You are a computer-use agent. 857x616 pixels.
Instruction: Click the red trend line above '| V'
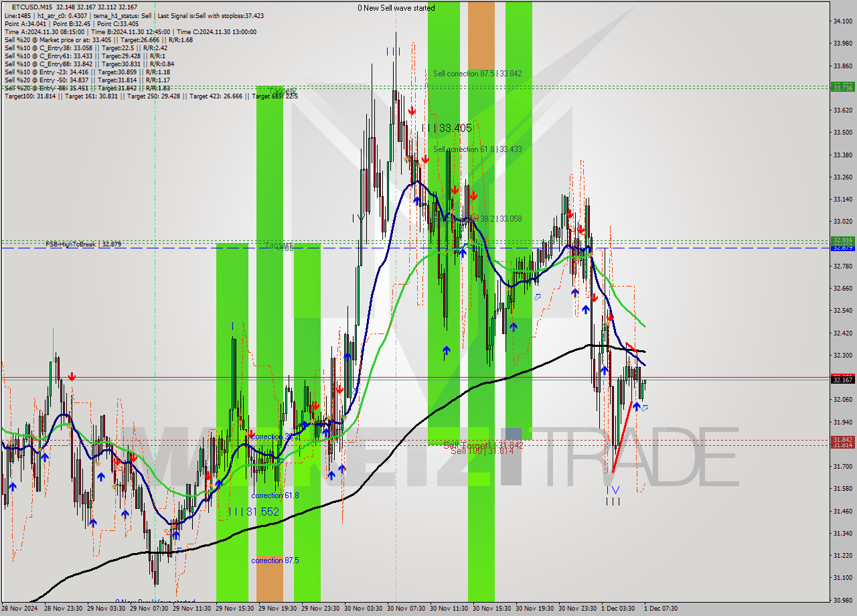point(623,437)
